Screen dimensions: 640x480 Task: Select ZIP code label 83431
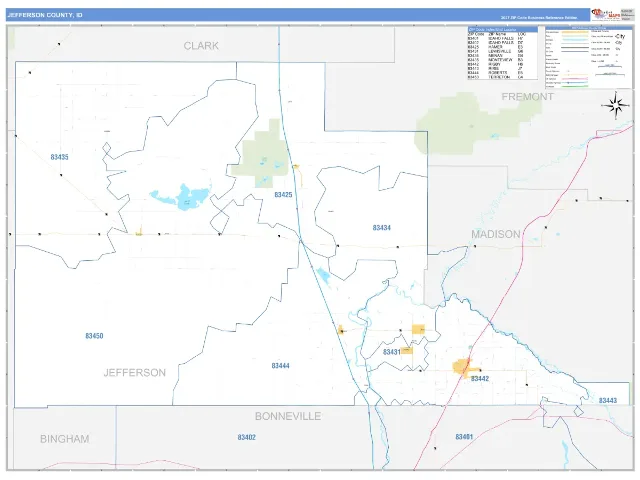[x=391, y=352]
